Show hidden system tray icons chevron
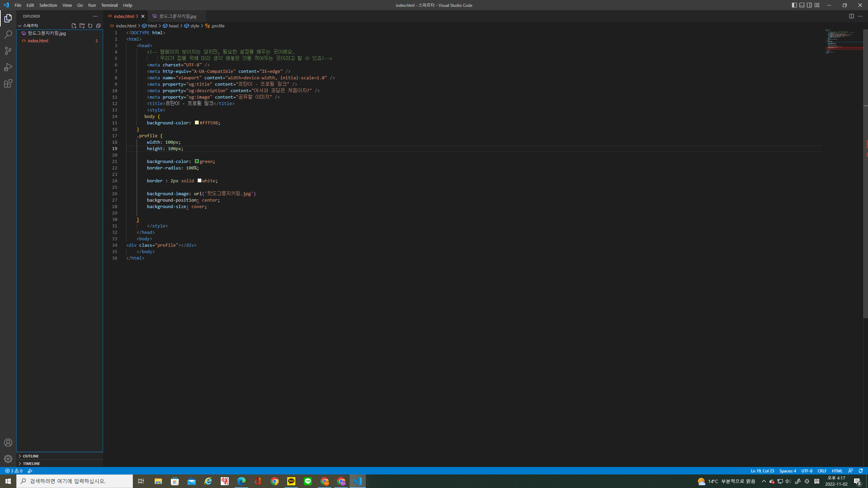Viewport: 868px width, 488px height. pyautogui.click(x=764, y=481)
